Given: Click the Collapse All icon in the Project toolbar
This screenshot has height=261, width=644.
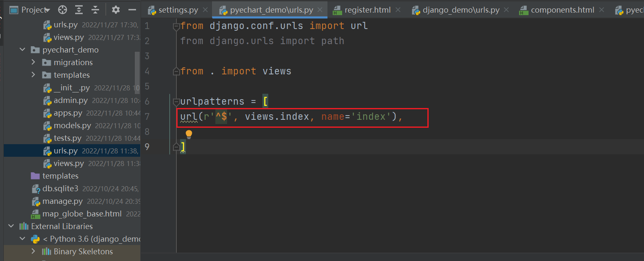Looking at the screenshot, I should pyautogui.click(x=95, y=10).
